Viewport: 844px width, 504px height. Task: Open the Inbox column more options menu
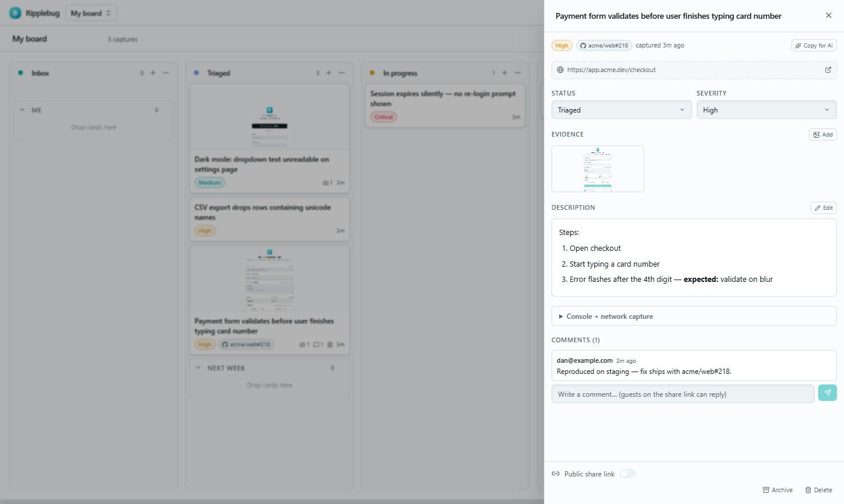click(x=166, y=73)
